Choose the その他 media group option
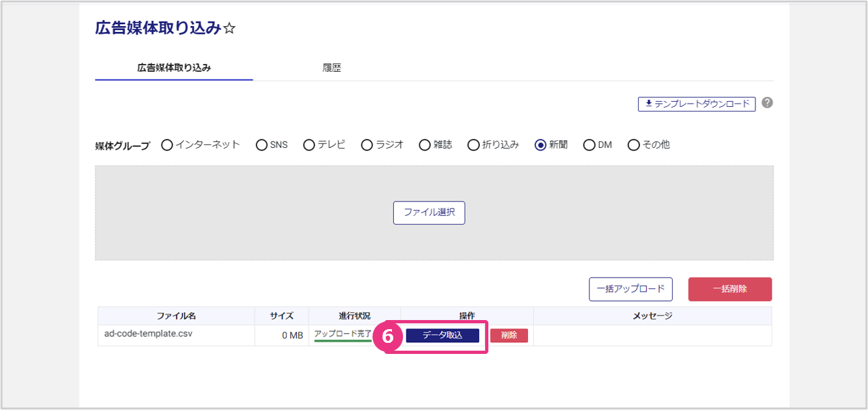This screenshot has height=410, width=868. coord(634,145)
